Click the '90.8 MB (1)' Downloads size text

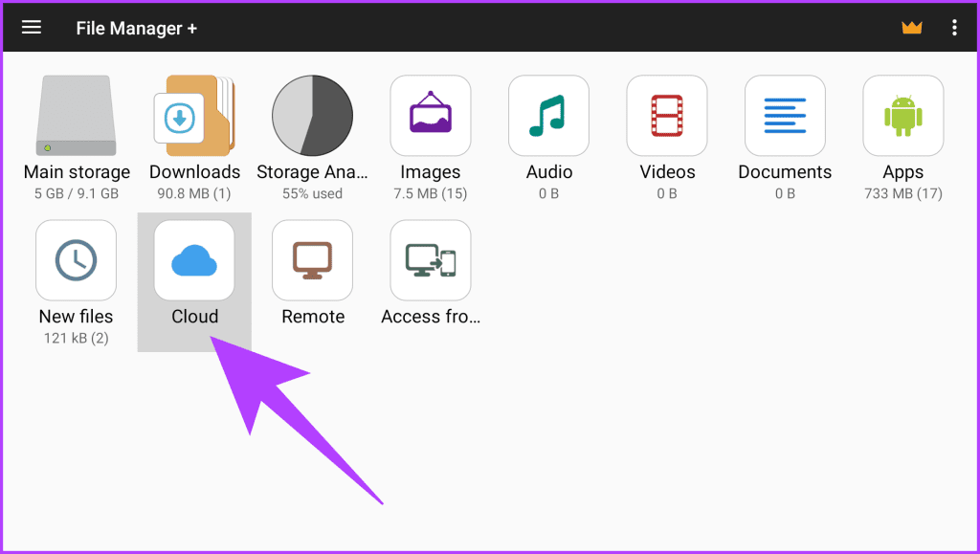pyautogui.click(x=194, y=193)
